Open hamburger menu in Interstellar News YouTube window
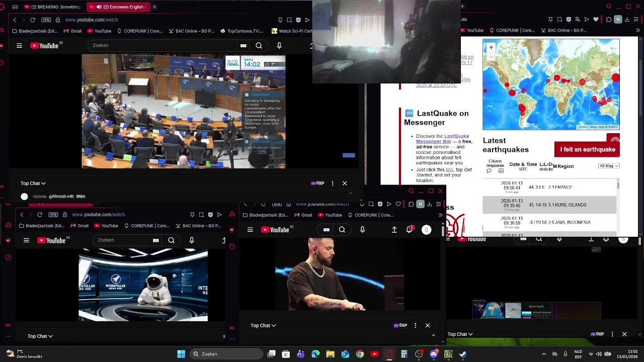Image resolution: width=644 pixels, height=362 pixels. [26, 240]
